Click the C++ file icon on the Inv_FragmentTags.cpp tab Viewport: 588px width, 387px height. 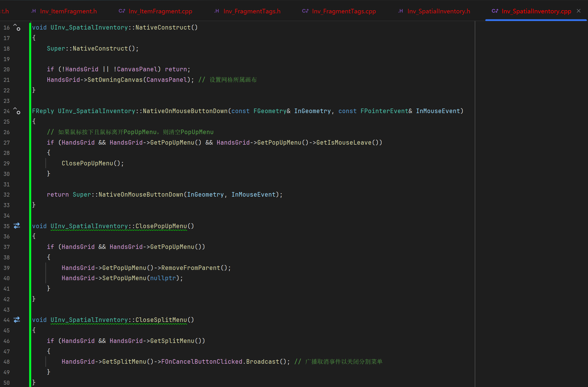pyautogui.click(x=305, y=11)
